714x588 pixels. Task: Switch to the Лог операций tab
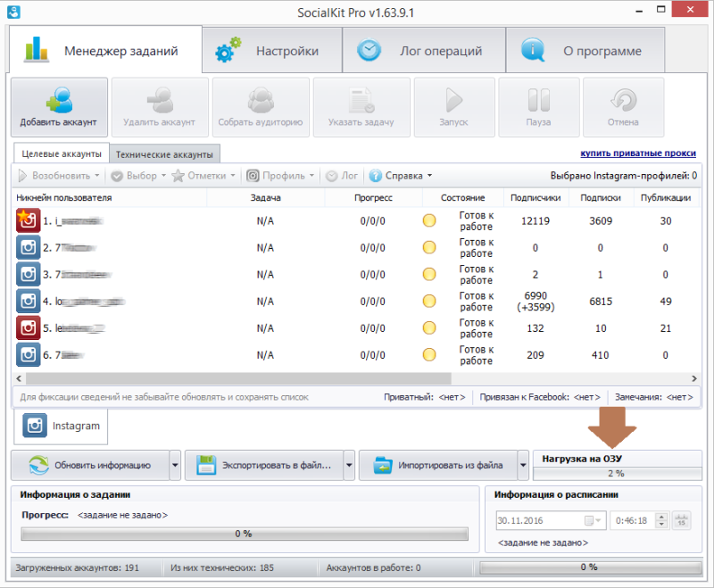click(x=424, y=50)
